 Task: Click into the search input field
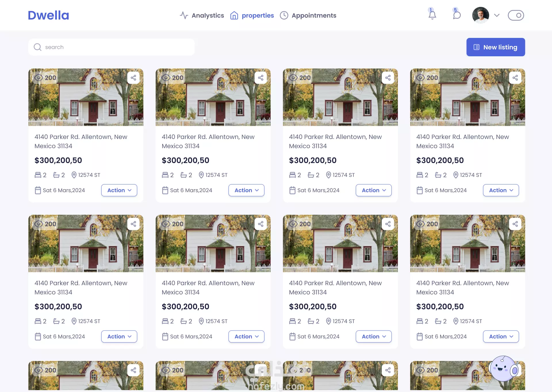[x=115, y=47]
